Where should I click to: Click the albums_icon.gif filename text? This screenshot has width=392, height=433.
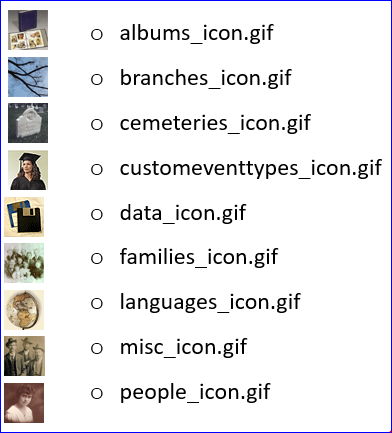[x=196, y=33]
